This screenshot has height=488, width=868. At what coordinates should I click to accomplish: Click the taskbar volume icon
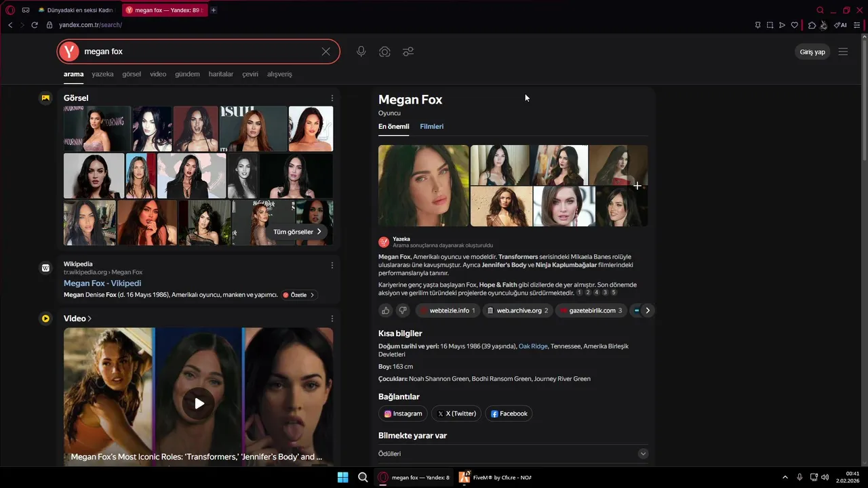click(x=825, y=477)
